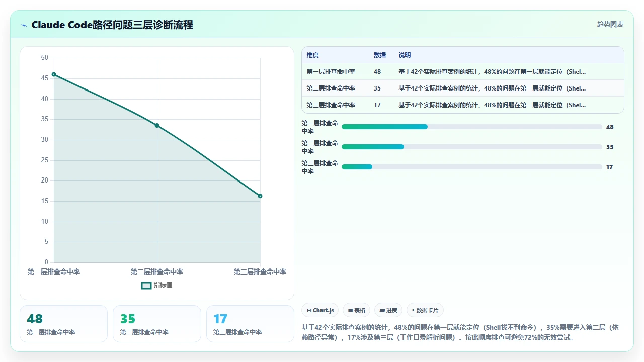644x362 pixels.
Task: Click the 趋势图表 label in header
Action: [610, 24]
